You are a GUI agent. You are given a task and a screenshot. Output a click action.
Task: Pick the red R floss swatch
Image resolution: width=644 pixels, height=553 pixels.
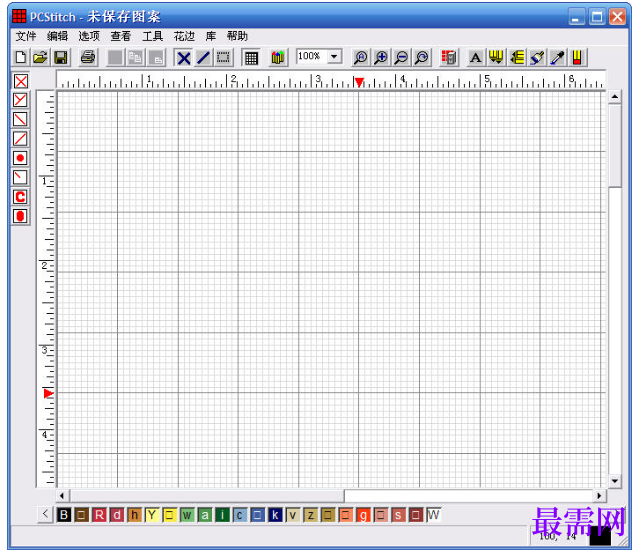pyautogui.click(x=99, y=515)
